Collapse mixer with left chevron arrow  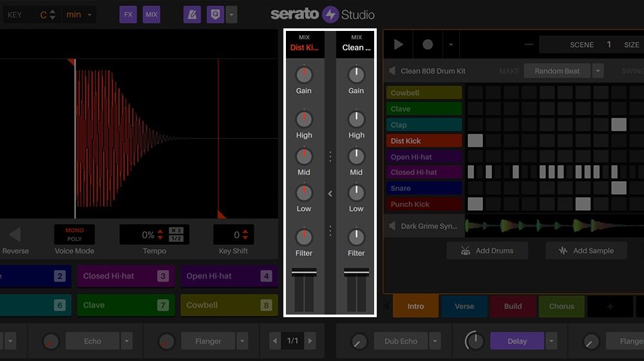pos(330,193)
